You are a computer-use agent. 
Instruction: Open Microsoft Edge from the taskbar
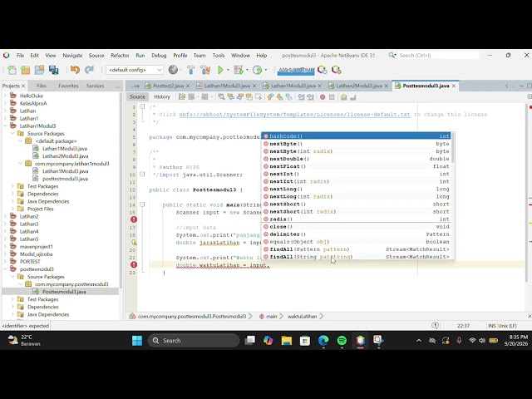(x=323, y=340)
